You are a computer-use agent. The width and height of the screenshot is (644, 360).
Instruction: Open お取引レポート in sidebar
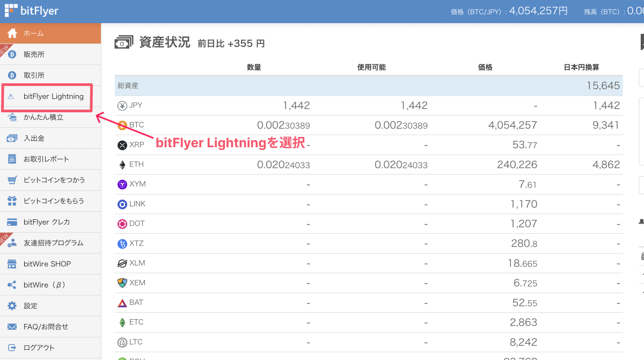(x=50, y=159)
